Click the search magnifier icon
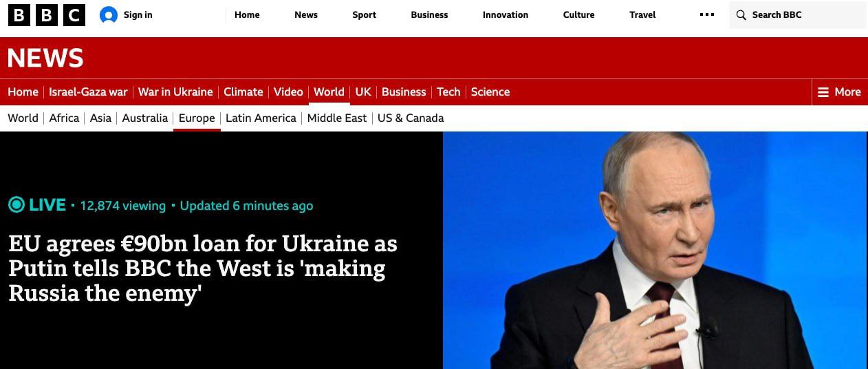 click(x=741, y=14)
